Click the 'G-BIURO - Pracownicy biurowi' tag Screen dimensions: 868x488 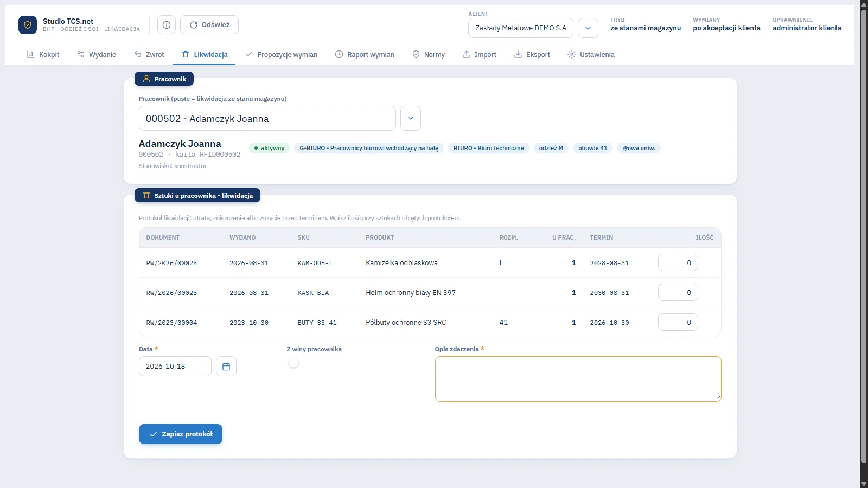(369, 148)
